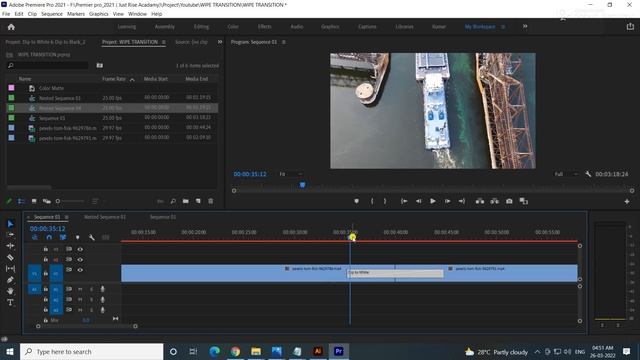Open the Graphics menu
Screen dimensions: 640x360
point(99,14)
